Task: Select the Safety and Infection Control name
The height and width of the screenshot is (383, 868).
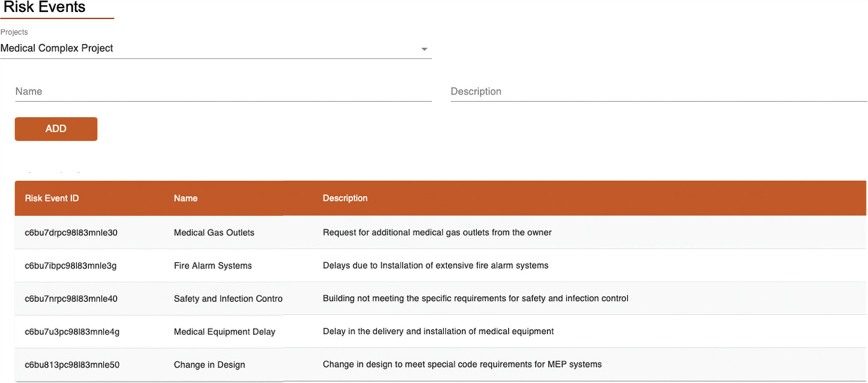Action: coord(228,299)
